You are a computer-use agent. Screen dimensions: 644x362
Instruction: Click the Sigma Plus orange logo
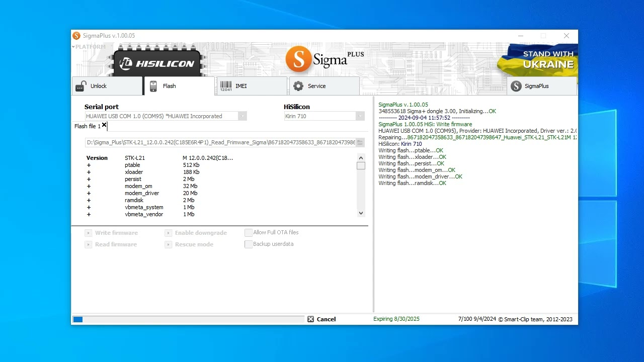325,59
